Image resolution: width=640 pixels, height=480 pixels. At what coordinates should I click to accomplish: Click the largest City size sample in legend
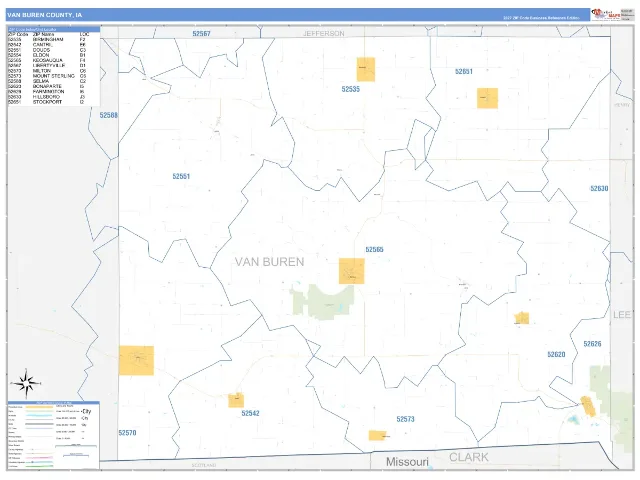pos(87,411)
